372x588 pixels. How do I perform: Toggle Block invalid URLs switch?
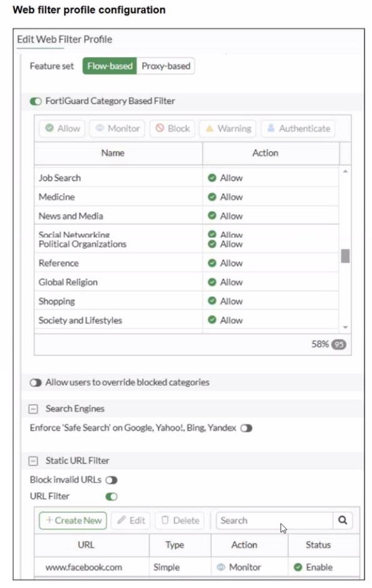[x=111, y=480]
